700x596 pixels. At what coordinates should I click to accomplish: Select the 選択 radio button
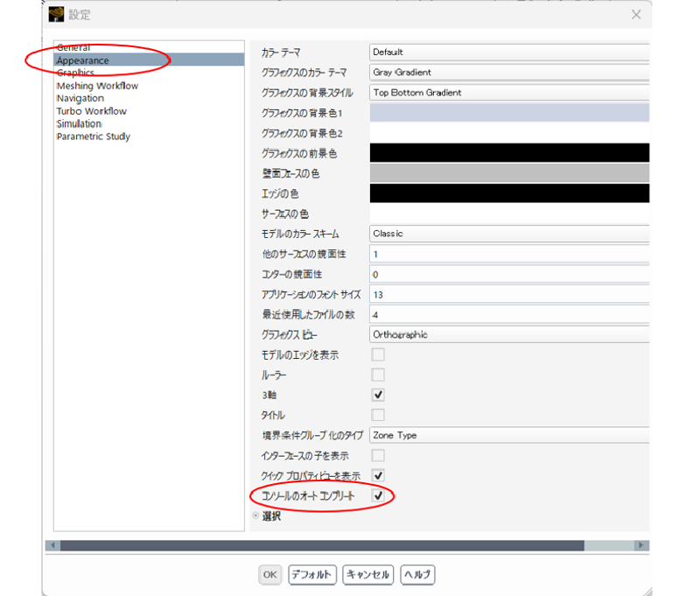pyautogui.click(x=255, y=516)
